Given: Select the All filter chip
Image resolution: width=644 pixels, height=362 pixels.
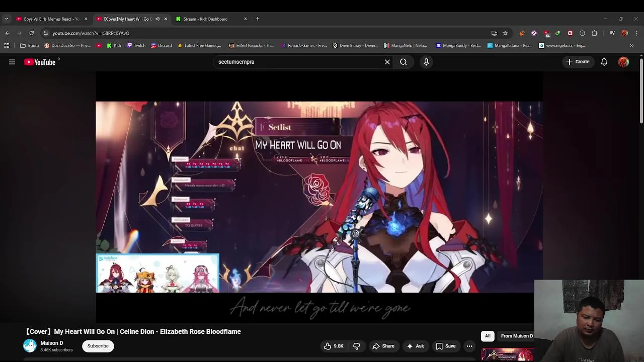Looking at the screenshot, I should [x=488, y=336].
